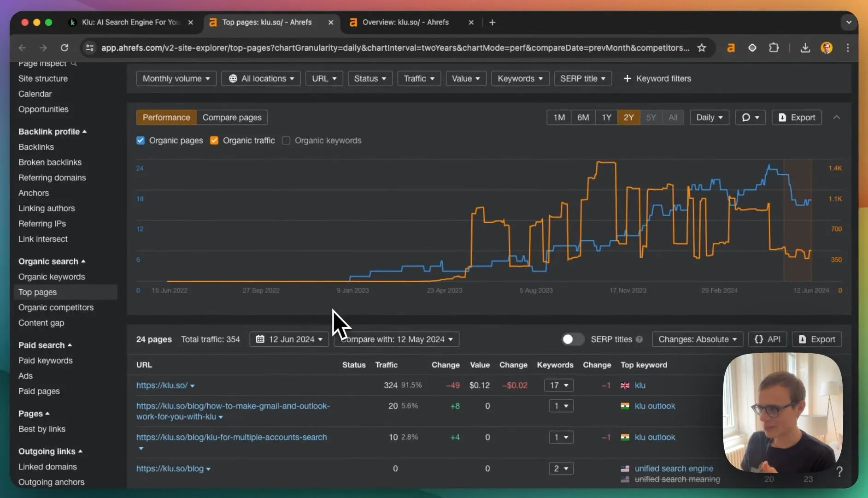
Task: Reload the current page
Action: click(x=65, y=48)
